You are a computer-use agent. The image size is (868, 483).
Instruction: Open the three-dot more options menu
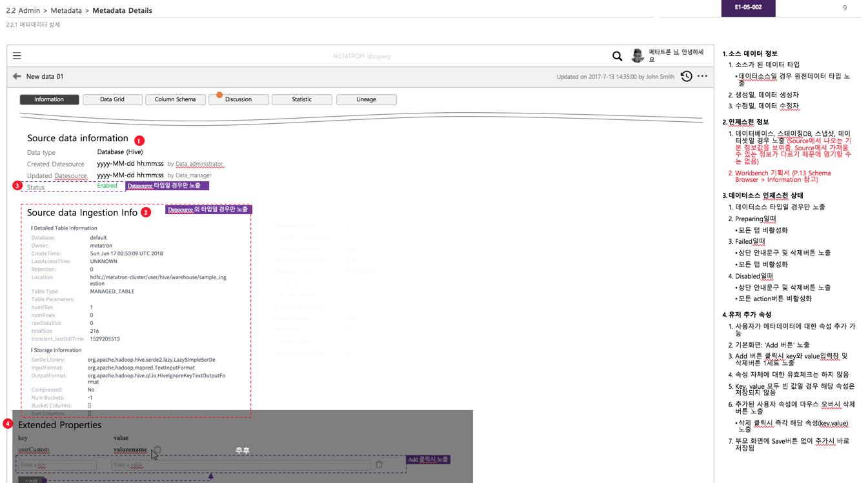(702, 76)
